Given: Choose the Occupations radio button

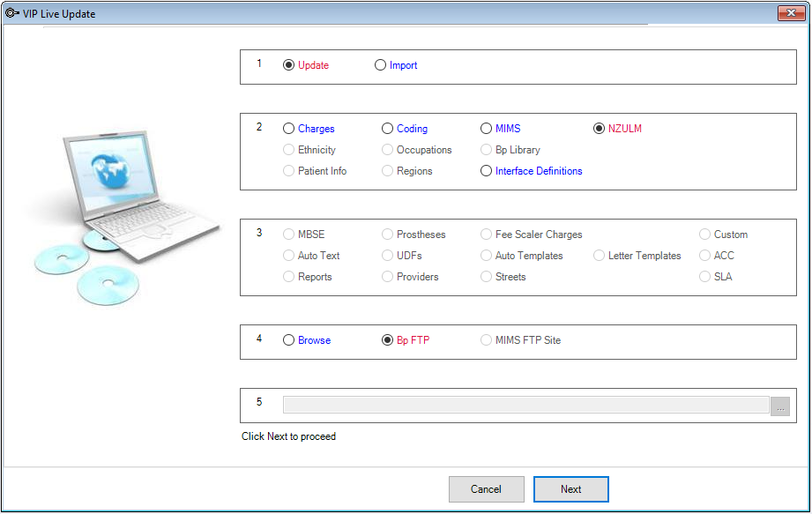Looking at the screenshot, I should coord(387,150).
